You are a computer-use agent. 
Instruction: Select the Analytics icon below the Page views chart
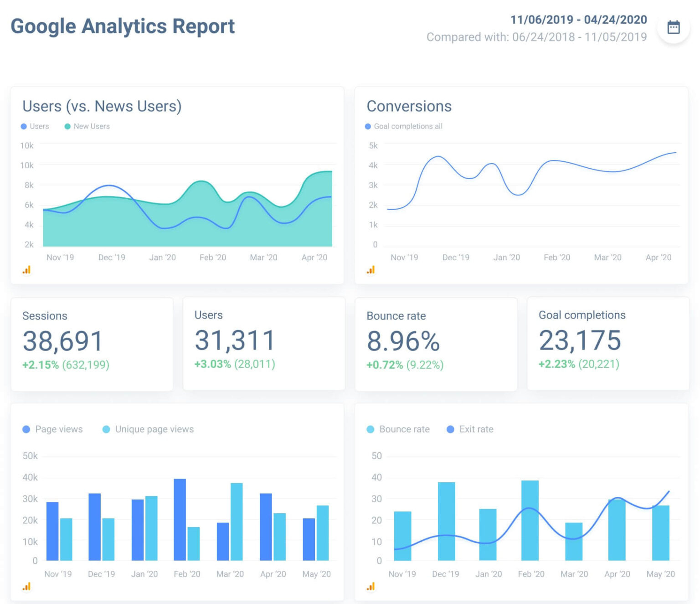coord(26,586)
